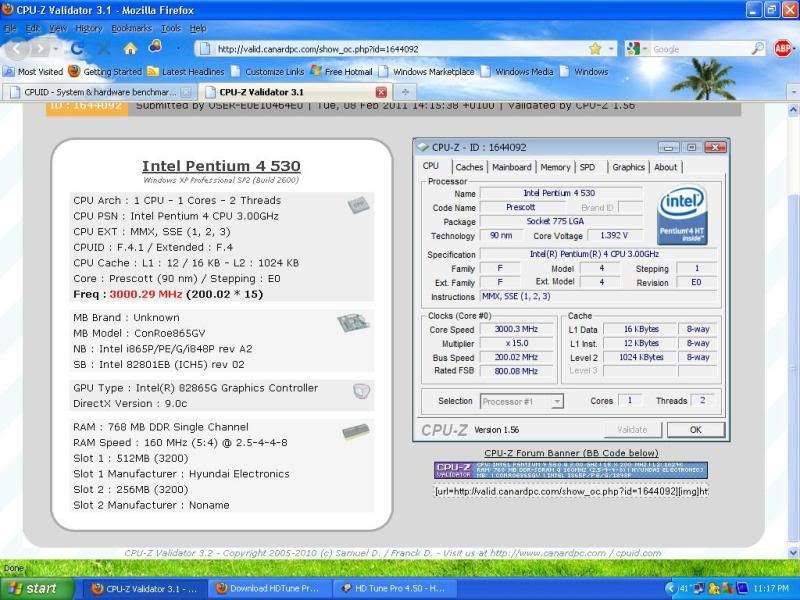Image resolution: width=800 pixels, height=600 pixels.
Task: Open the Most Visited bookmarks folder
Action: [33, 71]
